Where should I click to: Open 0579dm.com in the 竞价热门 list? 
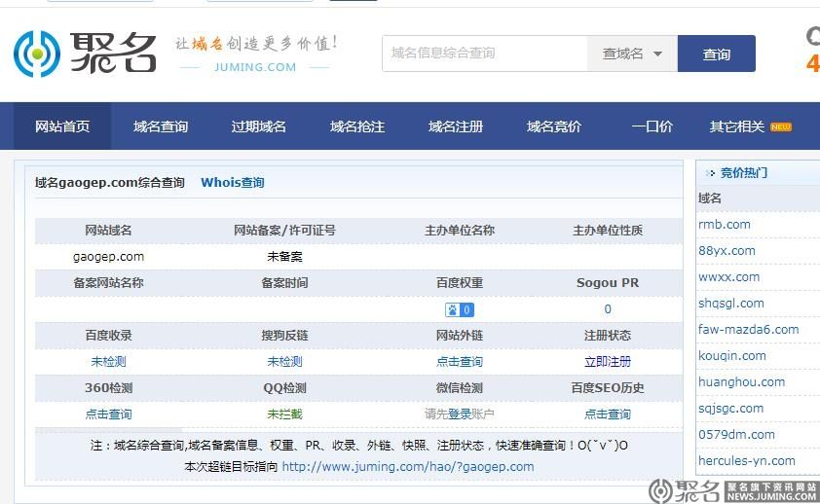click(736, 435)
